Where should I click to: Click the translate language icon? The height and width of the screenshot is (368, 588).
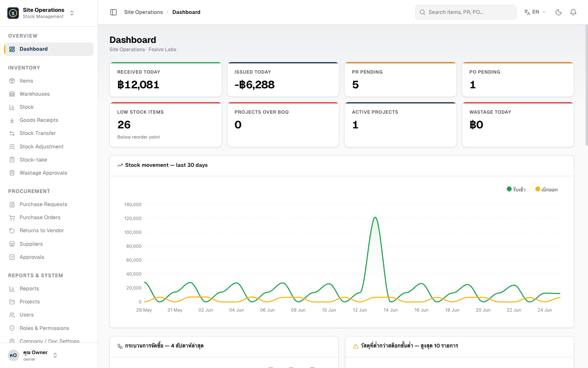point(527,12)
